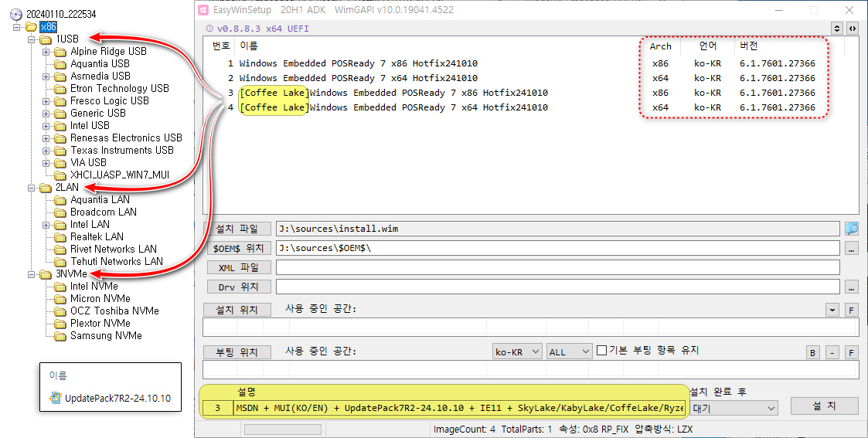Click the Realtek LAN folder icon

pyautogui.click(x=60, y=236)
